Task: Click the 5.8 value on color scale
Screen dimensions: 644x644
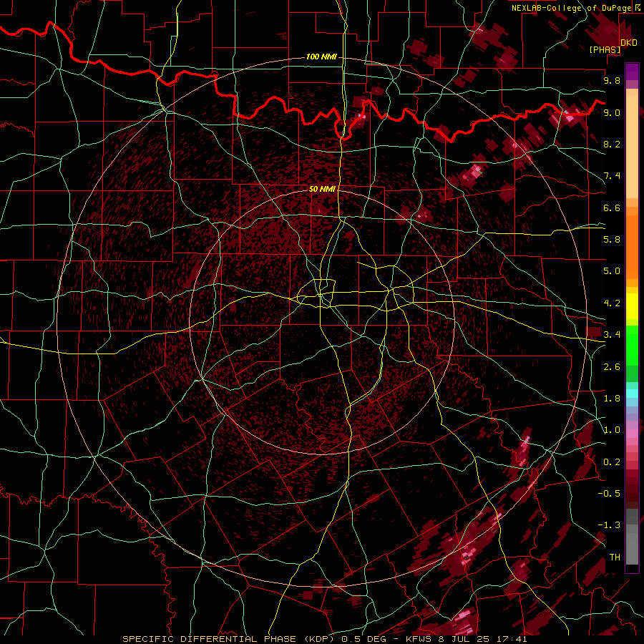Action: pyautogui.click(x=612, y=240)
